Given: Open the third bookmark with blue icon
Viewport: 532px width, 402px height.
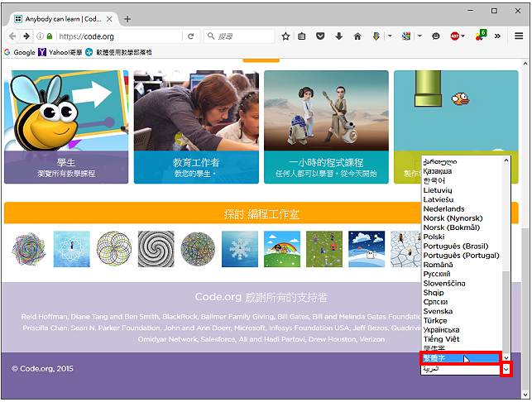Looking at the screenshot, I should [x=118, y=52].
